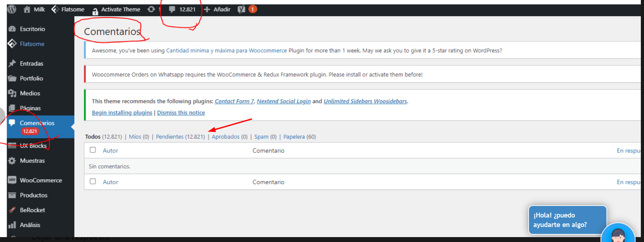Click the home icon next to Milk
644x242 pixels.
click(x=27, y=9)
